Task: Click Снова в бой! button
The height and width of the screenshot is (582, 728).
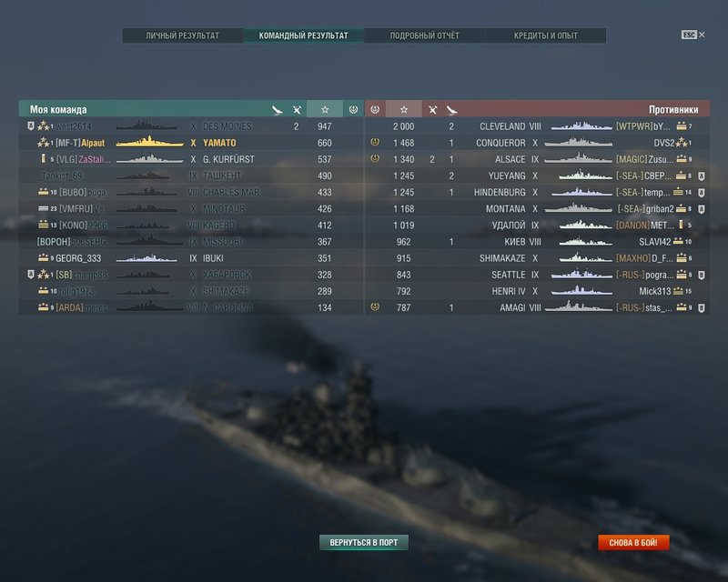Action: pos(633,542)
